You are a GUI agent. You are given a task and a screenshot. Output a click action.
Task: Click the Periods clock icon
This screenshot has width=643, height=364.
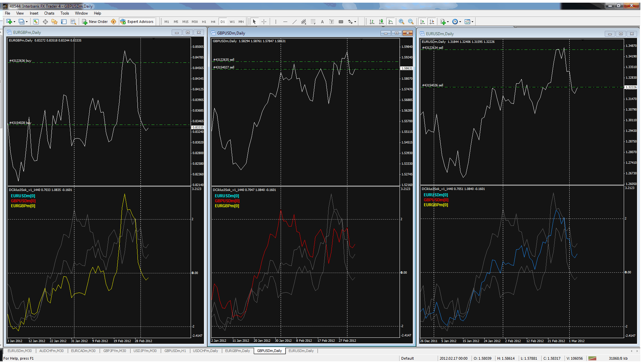point(455,22)
